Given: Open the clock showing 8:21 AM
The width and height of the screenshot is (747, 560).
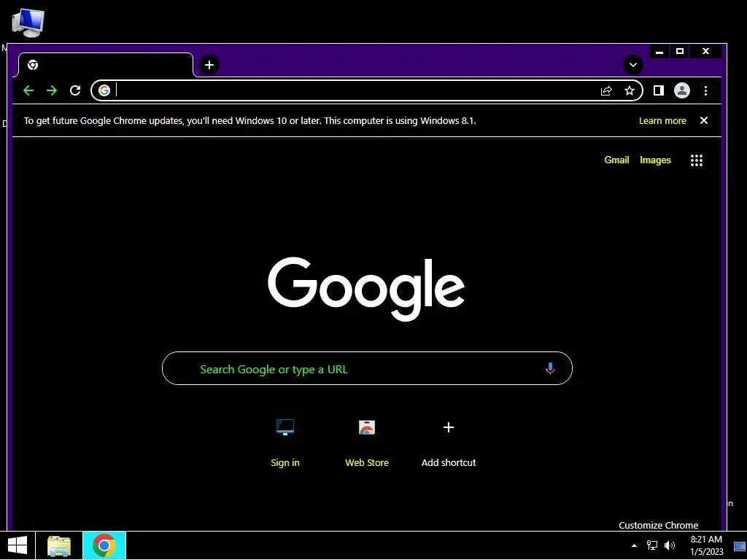Looking at the screenshot, I should click(706, 545).
